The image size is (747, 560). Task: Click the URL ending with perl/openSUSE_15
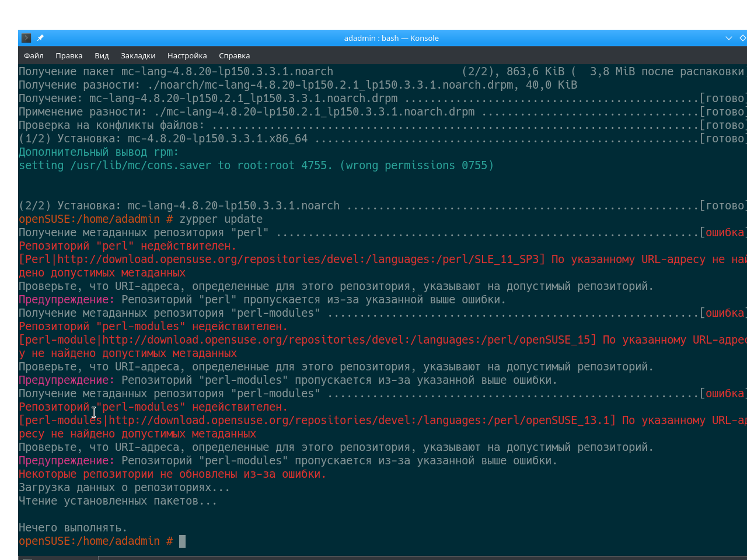pos(346,340)
